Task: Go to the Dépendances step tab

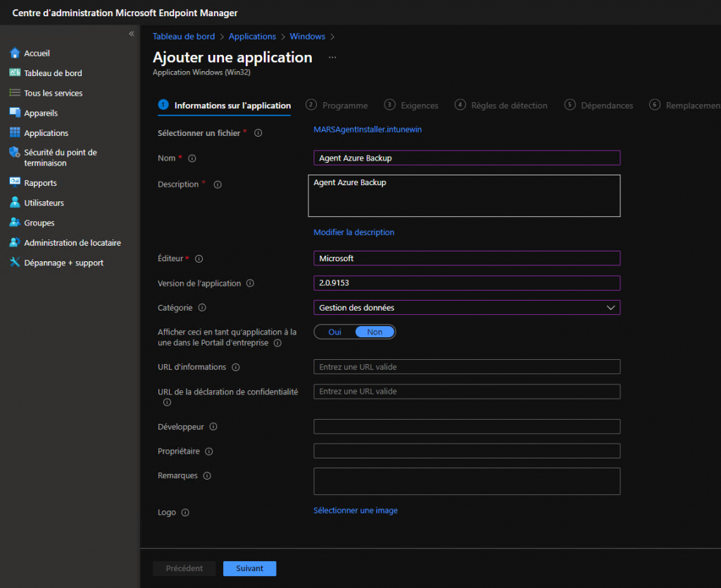Action: [x=598, y=106]
